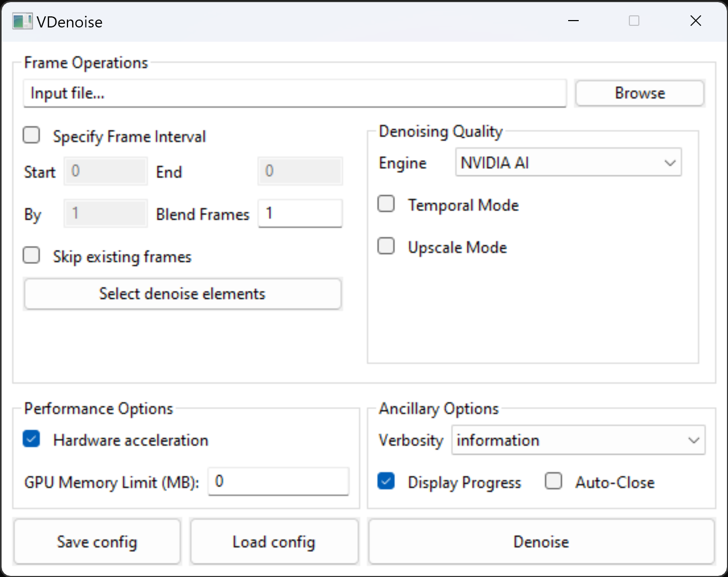Disable Hardware acceleration
Image resolution: width=728 pixels, height=577 pixels.
coord(31,439)
